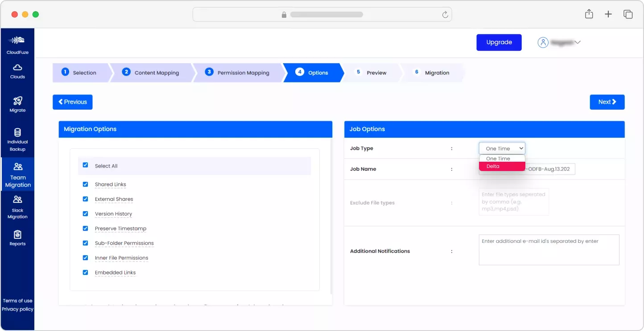Click the Migration Options panel scrollbar
The height and width of the screenshot is (331, 644).
[x=331, y=216]
